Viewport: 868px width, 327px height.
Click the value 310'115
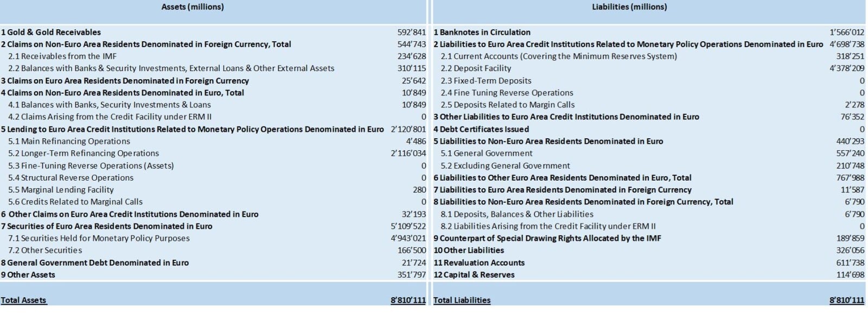coord(412,68)
